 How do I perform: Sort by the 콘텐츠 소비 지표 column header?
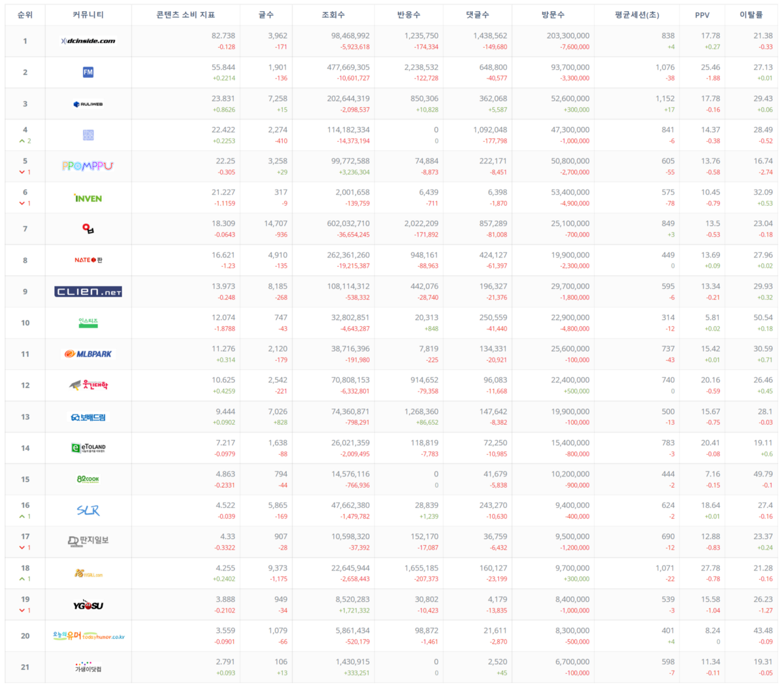[x=186, y=14]
